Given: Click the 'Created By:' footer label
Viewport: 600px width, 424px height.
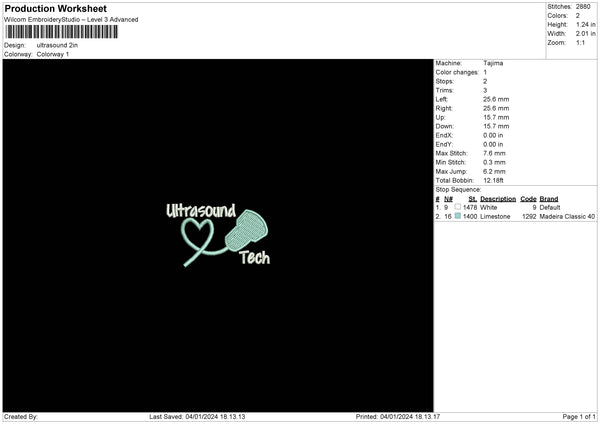Looking at the screenshot, I should point(21,417).
